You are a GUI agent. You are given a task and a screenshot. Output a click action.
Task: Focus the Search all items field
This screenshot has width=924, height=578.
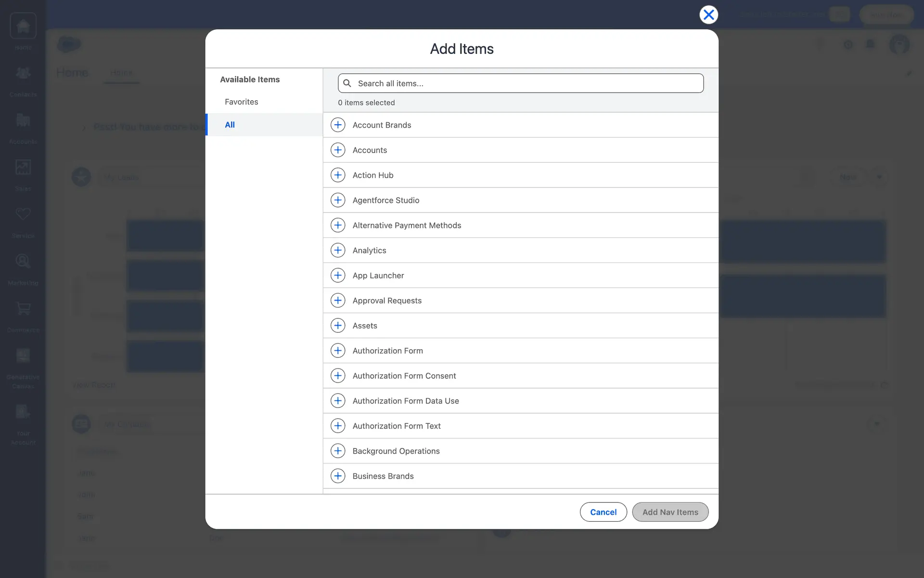pyautogui.click(x=527, y=83)
